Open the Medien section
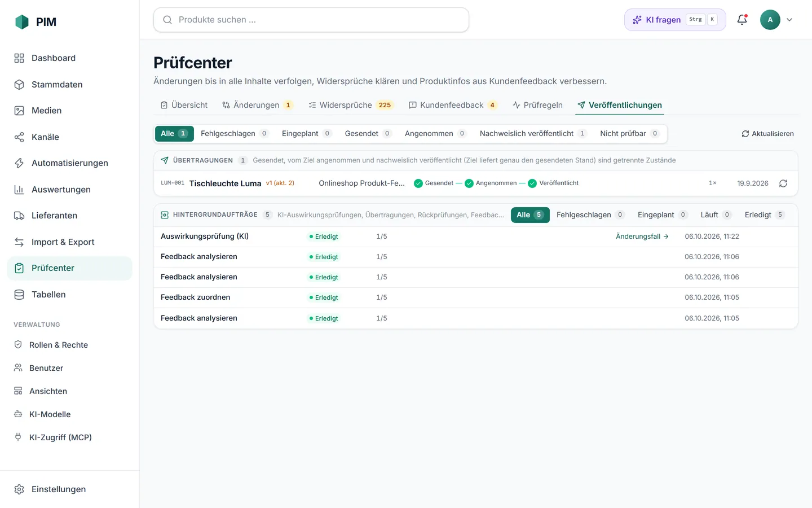Viewport: 812px width, 508px height. (69, 111)
